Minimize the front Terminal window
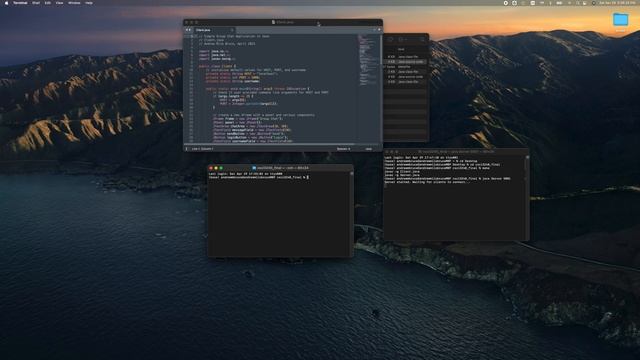Image resolution: width=640 pixels, height=360 pixels. click(x=216, y=168)
